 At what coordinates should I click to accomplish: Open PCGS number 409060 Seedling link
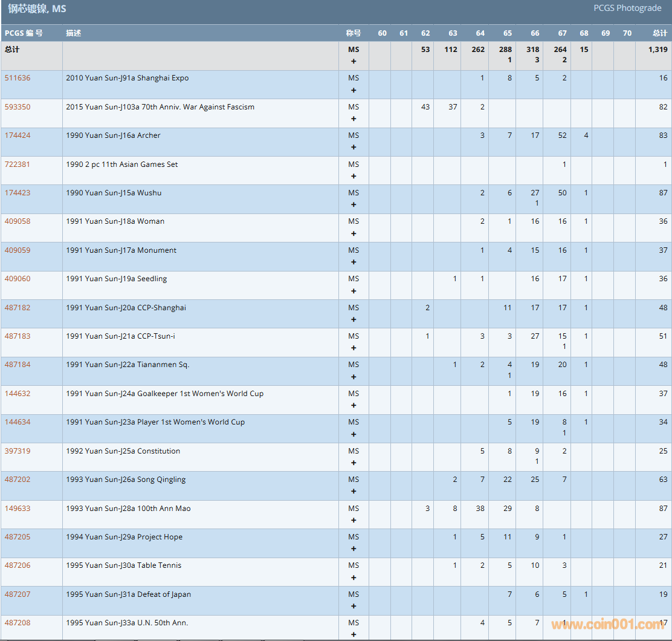click(x=18, y=279)
